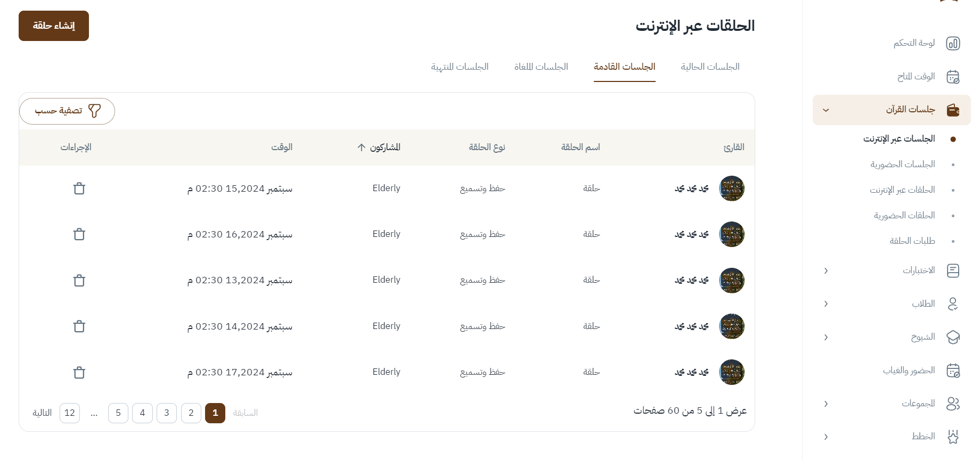The height and width of the screenshot is (460, 980).
Task: Open in-person sessions link (الجلسات الحضورية)
Action: 903,165
